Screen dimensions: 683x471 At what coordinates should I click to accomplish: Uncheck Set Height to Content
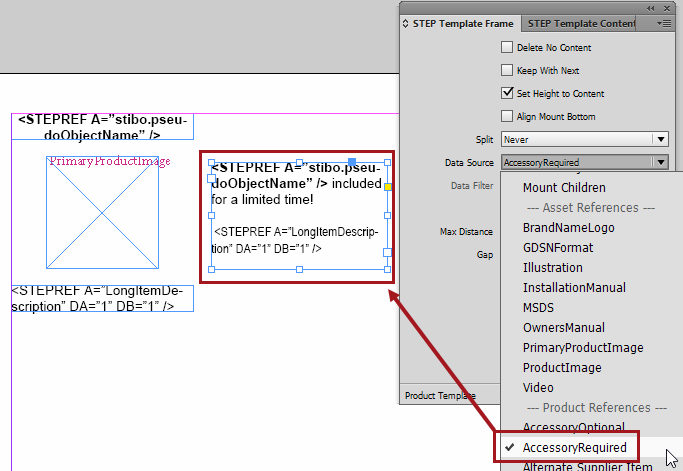(507, 93)
